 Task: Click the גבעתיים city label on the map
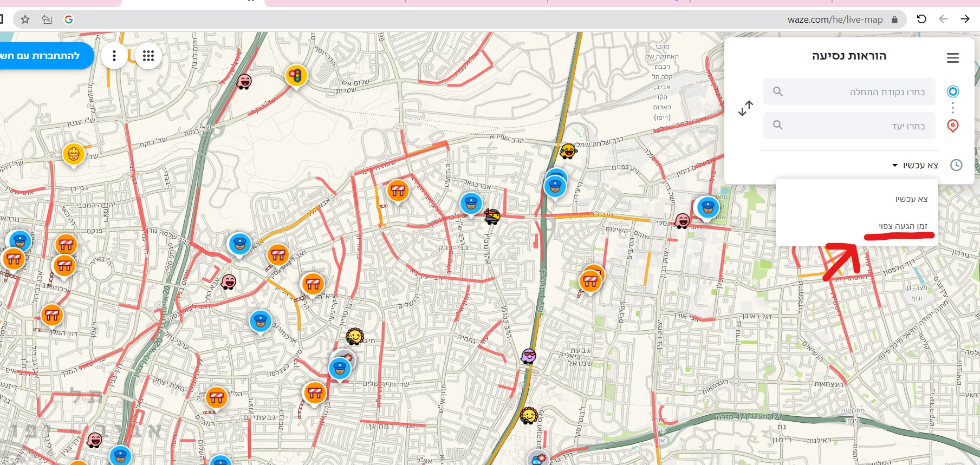260,417
